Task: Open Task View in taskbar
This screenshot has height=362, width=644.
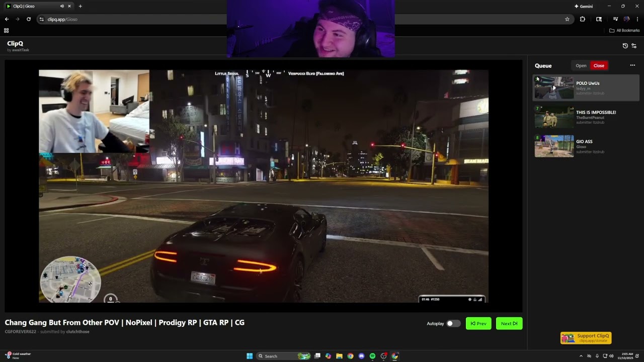Action: pyautogui.click(x=317, y=356)
